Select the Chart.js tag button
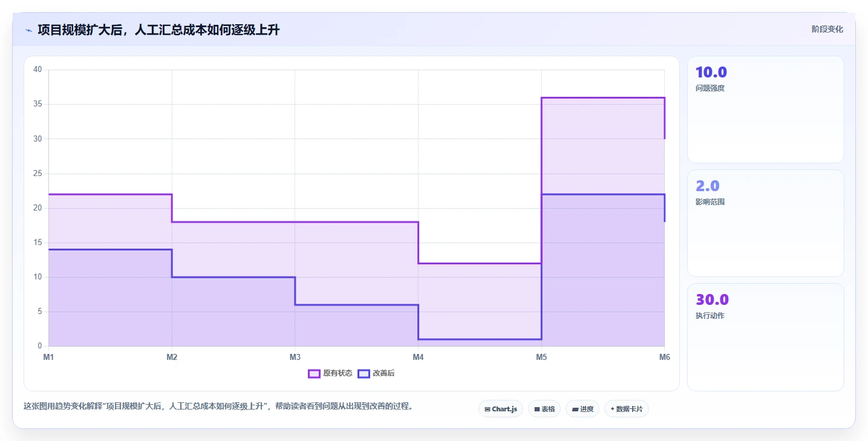The width and height of the screenshot is (868, 441). (x=501, y=409)
